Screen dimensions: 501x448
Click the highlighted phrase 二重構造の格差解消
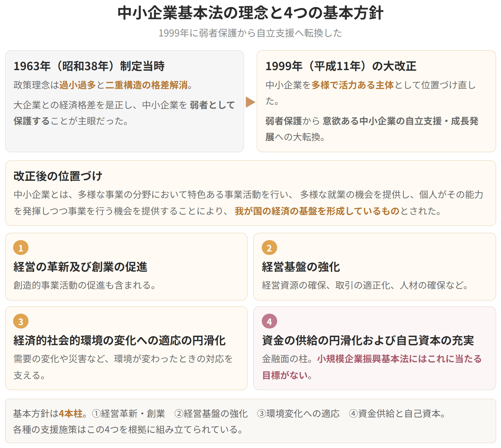(147, 85)
